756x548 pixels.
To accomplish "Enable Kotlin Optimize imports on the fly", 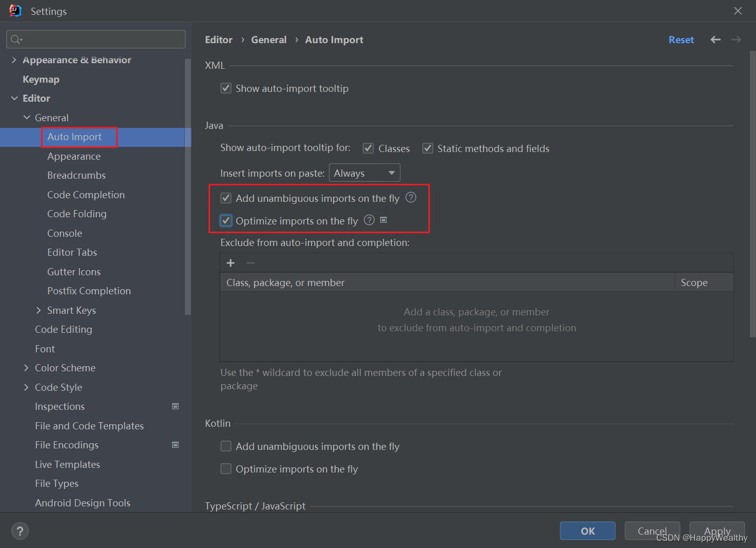I will pos(226,469).
